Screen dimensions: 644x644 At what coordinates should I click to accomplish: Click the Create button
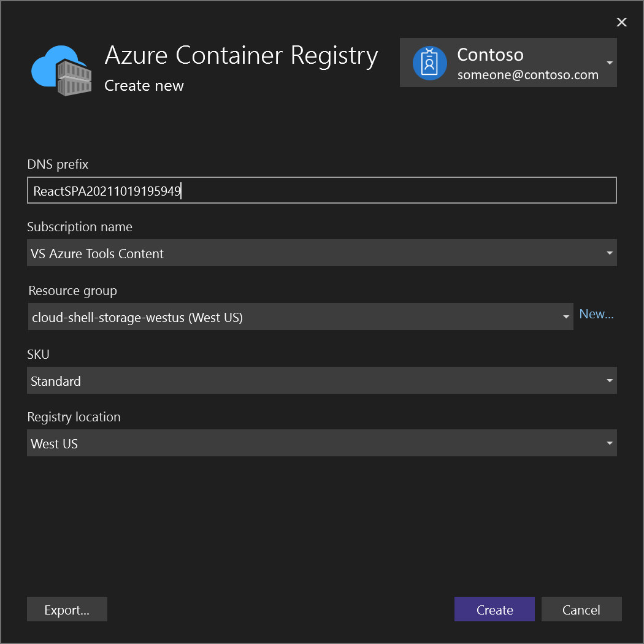pos(494,609)
